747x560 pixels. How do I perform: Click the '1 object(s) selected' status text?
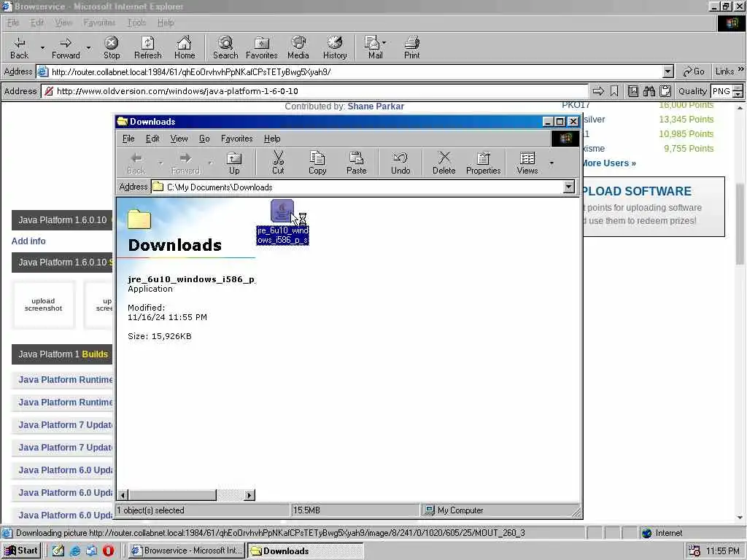[x=150, y=510]
